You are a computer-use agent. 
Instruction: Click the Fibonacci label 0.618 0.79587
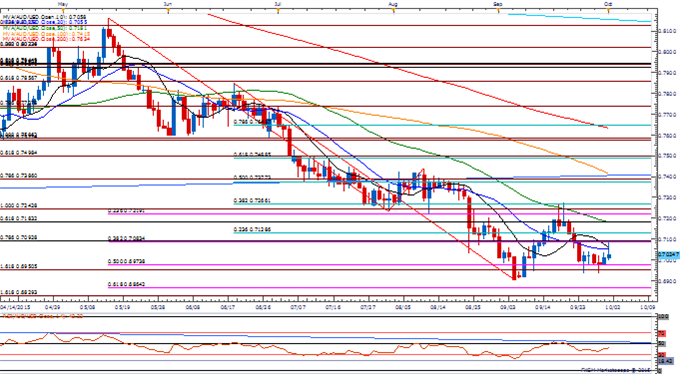[19, 78]
